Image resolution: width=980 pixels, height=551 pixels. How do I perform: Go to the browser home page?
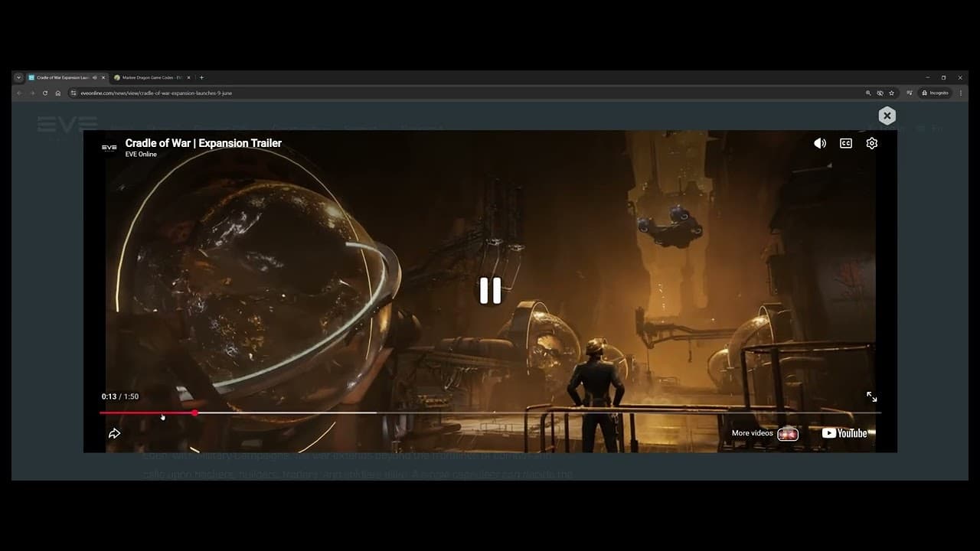click(57, 93)
